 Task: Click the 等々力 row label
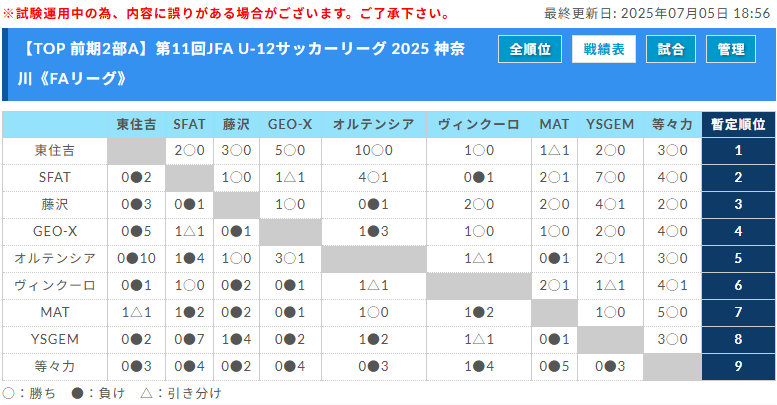54,367
